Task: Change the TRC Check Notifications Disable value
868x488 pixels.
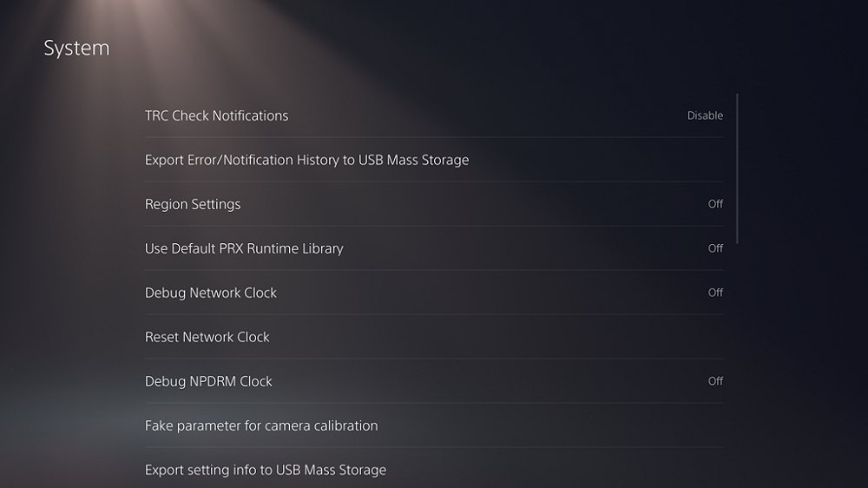Action: [x=705, y=115]
